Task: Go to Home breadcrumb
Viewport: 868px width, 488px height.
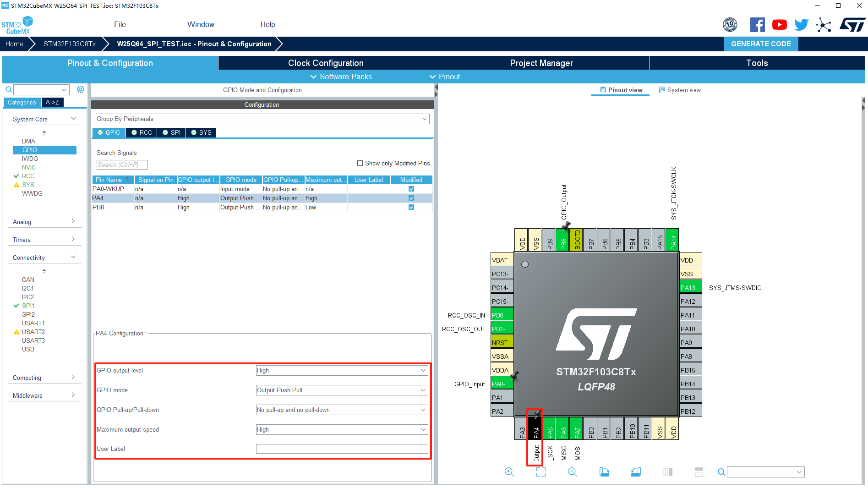Action: (x=14, y=44)
